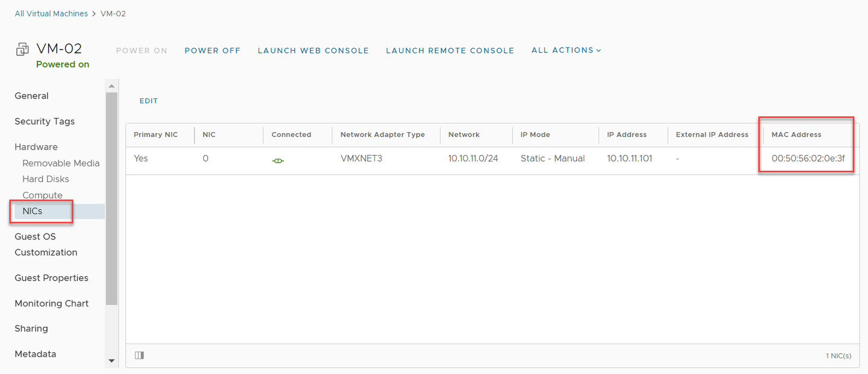Launch the remote console

(x=450, y=51)
